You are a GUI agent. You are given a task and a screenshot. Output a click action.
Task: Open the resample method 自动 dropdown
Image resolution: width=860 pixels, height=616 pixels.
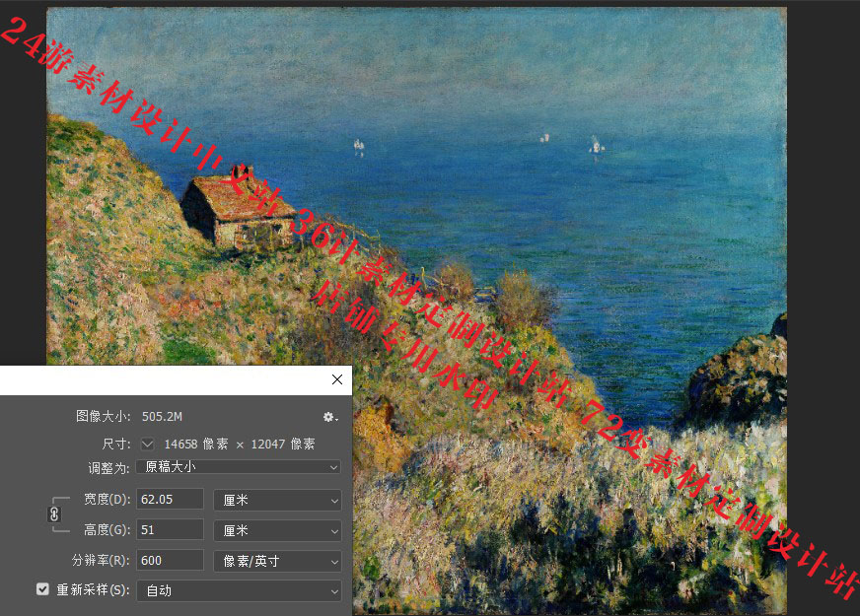(239, 590)
